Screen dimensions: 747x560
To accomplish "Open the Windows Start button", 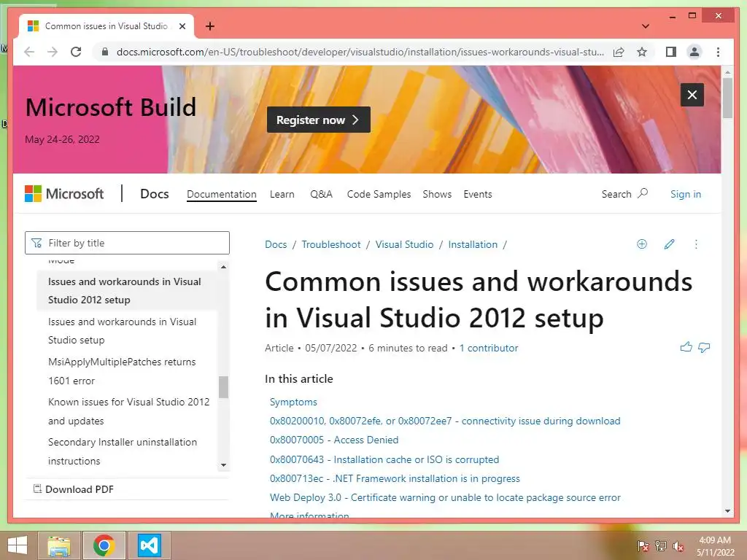I will tap(18, 545).
